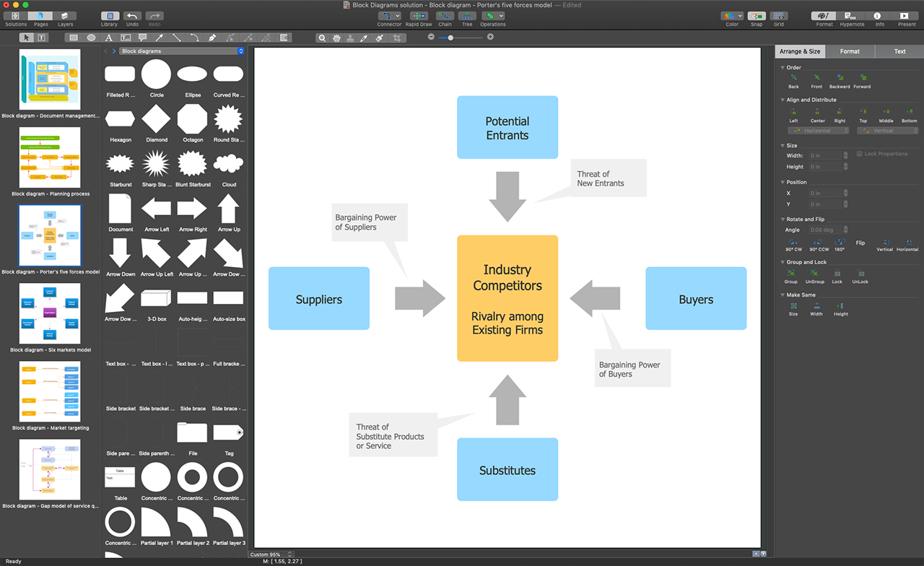Toggle the Snap option
Viewport: 924px width, 566px height.
click(756, 16)
